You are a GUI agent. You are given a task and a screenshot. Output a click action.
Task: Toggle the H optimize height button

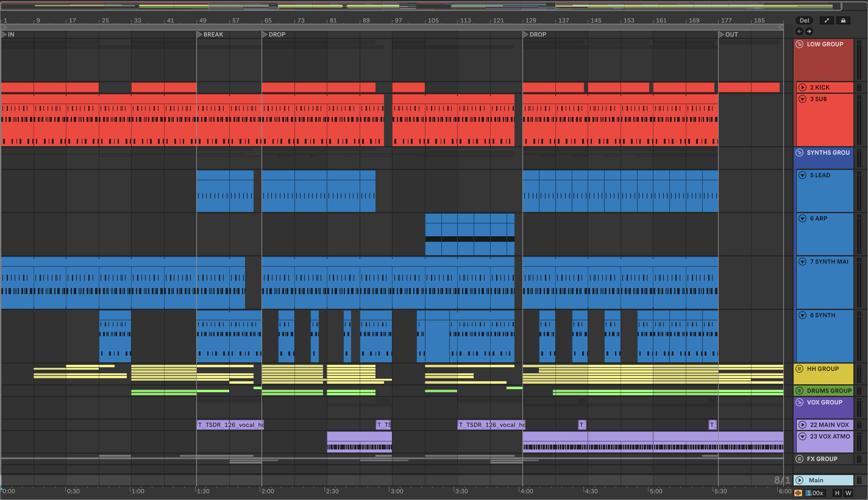click(837, 493)
